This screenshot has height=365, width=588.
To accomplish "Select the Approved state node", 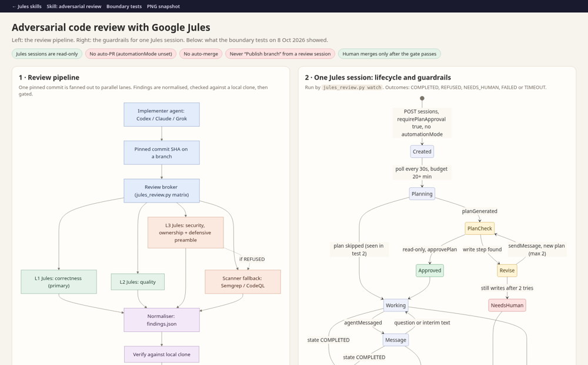I will point(430,270).
